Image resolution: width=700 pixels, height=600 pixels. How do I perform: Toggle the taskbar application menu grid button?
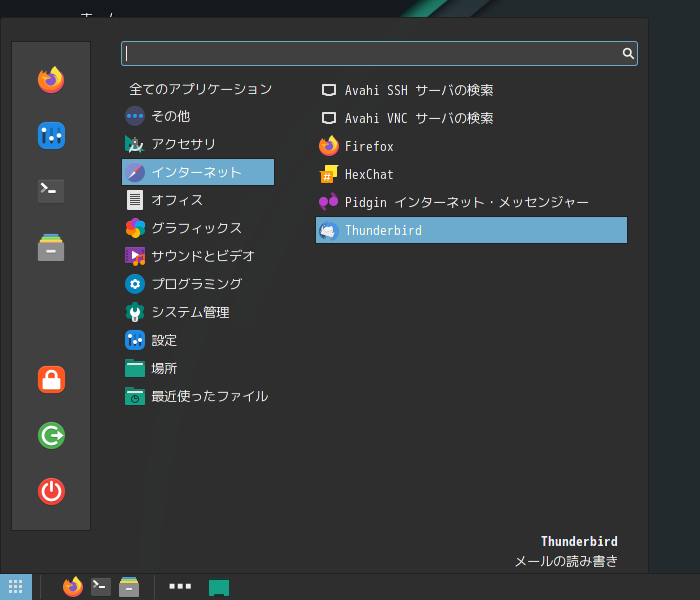coord(16,587)
